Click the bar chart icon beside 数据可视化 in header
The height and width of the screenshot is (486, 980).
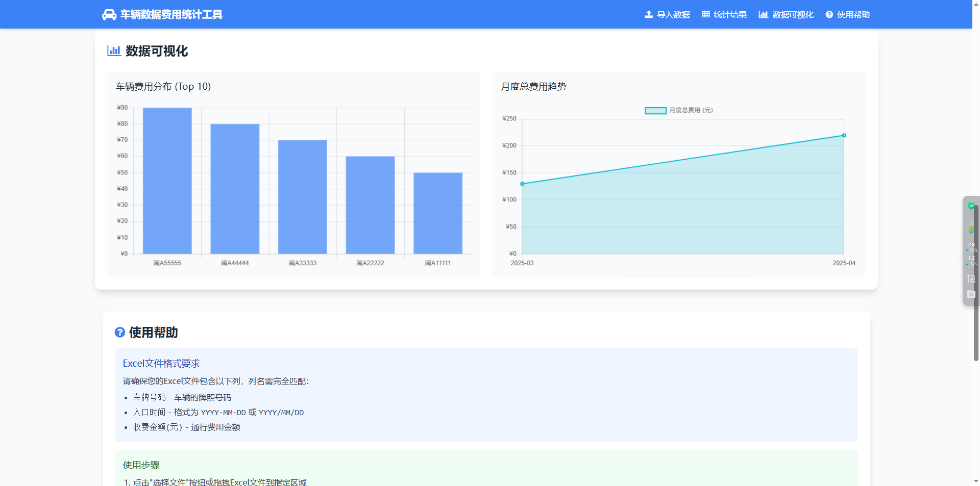763,15
